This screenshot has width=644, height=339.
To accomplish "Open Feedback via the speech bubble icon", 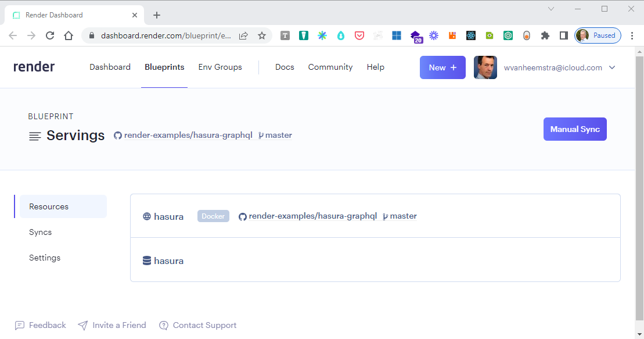I will click(x=20, y=325).
